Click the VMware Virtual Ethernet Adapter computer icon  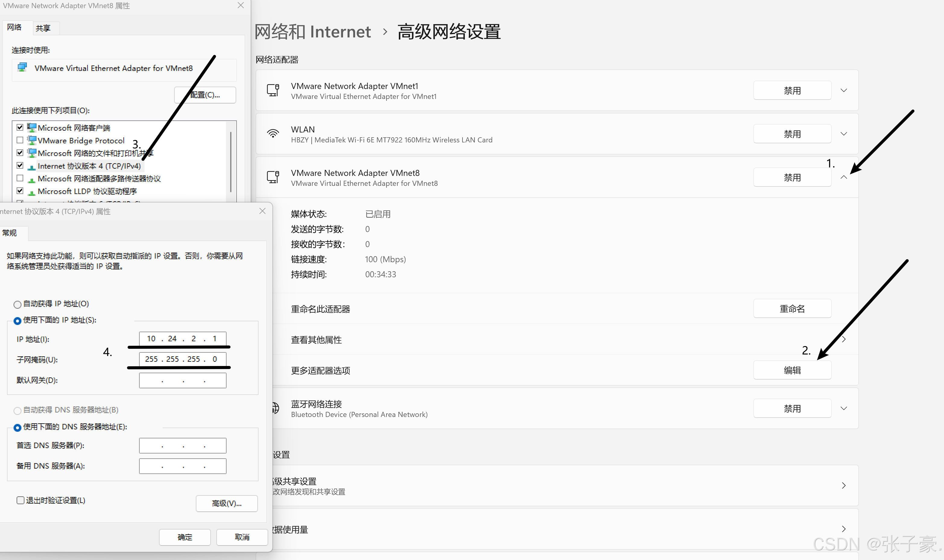pyautogui.click(x=22, y=68)
